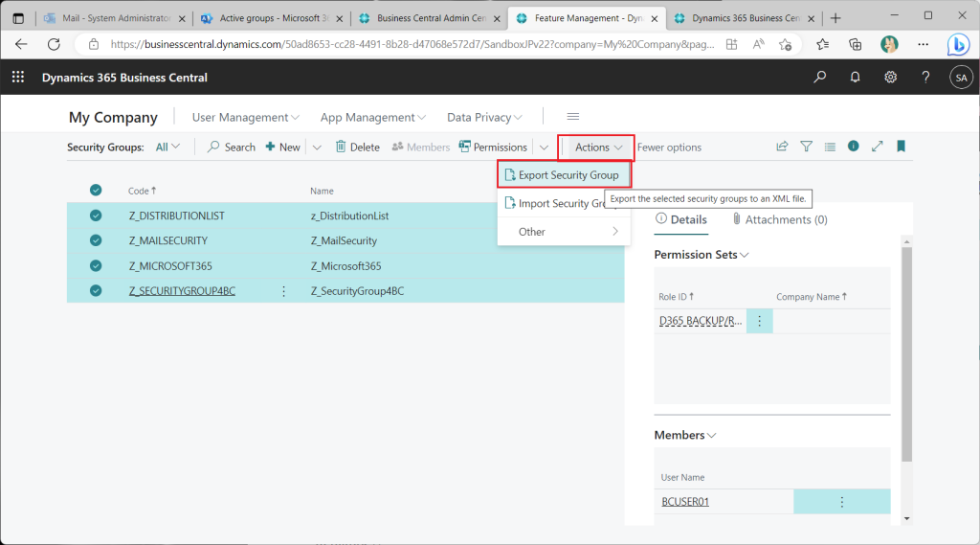
Task: Collapse the Actions dropdown
Action: pos(597,148)
